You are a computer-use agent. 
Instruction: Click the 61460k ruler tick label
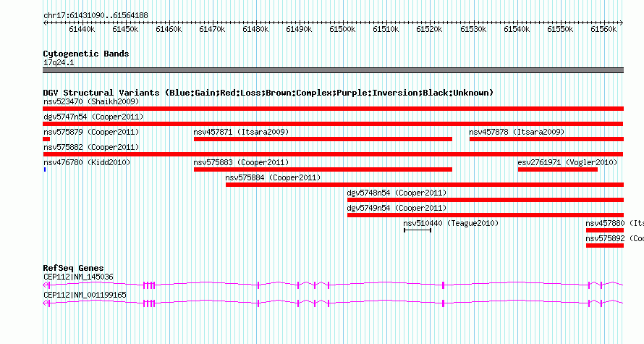169,29
